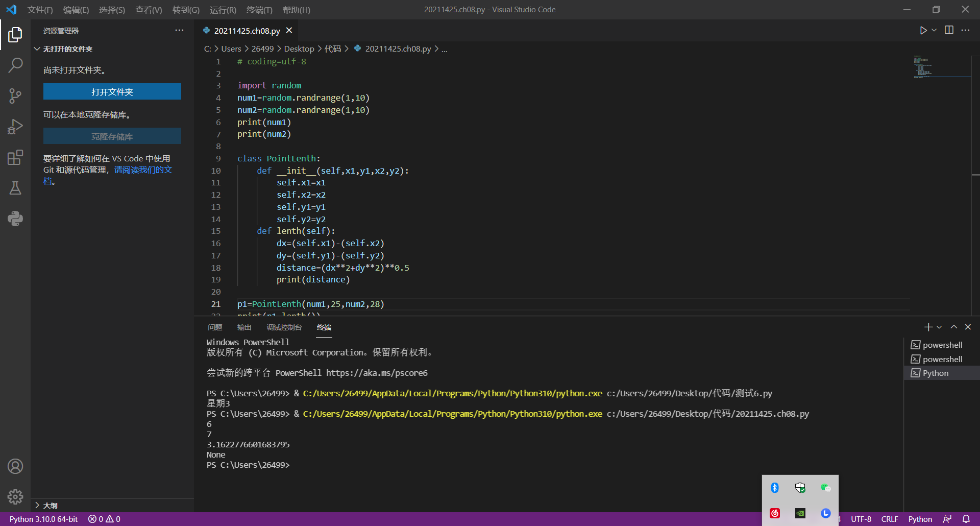Split the editor to the right
The height and width of the screenshot is (526, 980).
[949, 31]
